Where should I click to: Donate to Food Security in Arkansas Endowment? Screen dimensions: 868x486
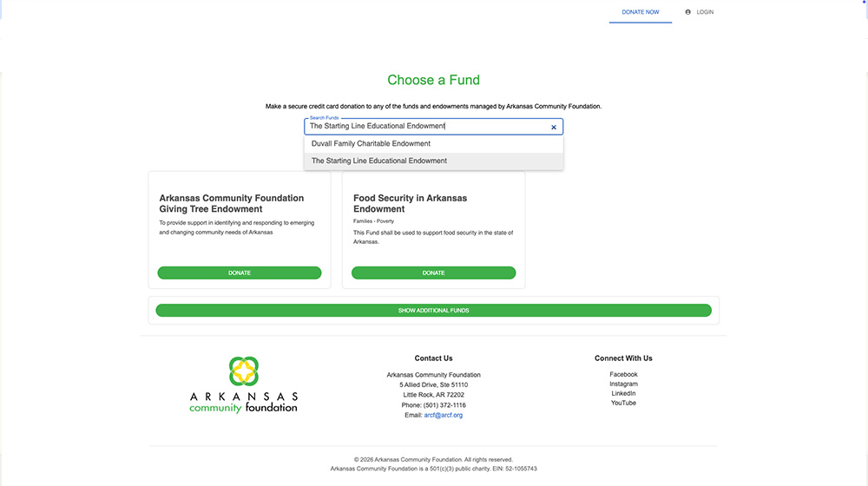point(433,273)
